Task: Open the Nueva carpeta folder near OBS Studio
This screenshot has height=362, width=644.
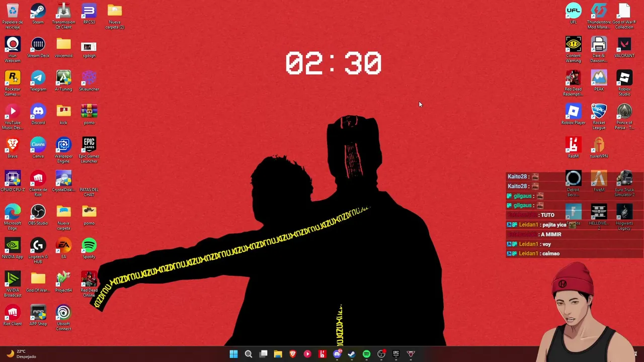Action: click(63, 217)
